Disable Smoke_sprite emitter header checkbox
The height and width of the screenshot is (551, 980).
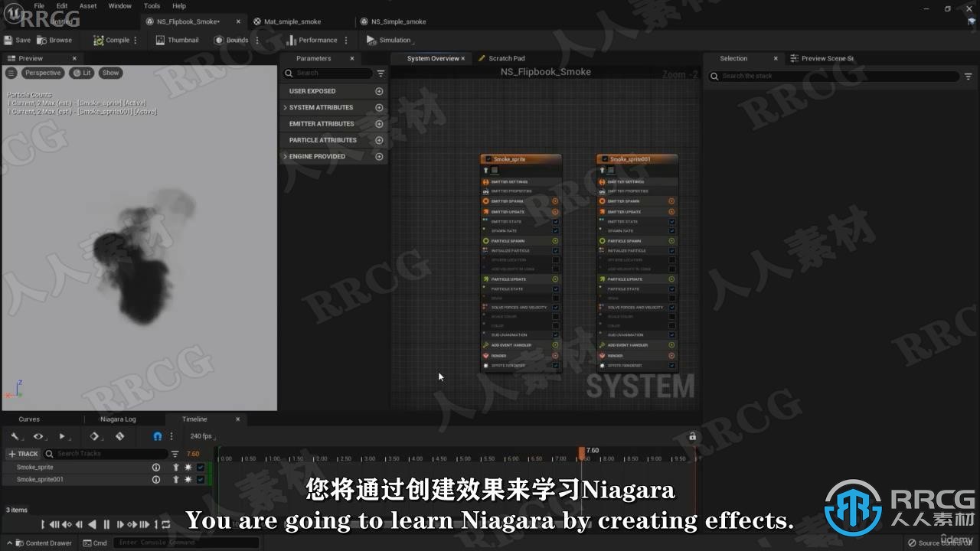coord(488,159)
